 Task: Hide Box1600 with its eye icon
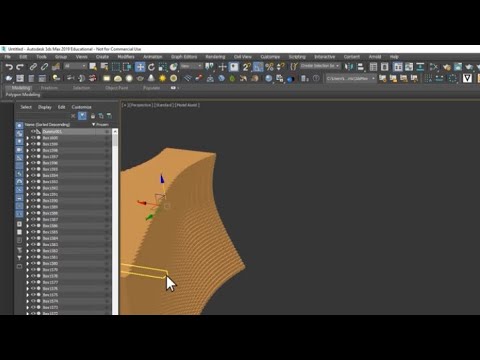coord(33,138)
